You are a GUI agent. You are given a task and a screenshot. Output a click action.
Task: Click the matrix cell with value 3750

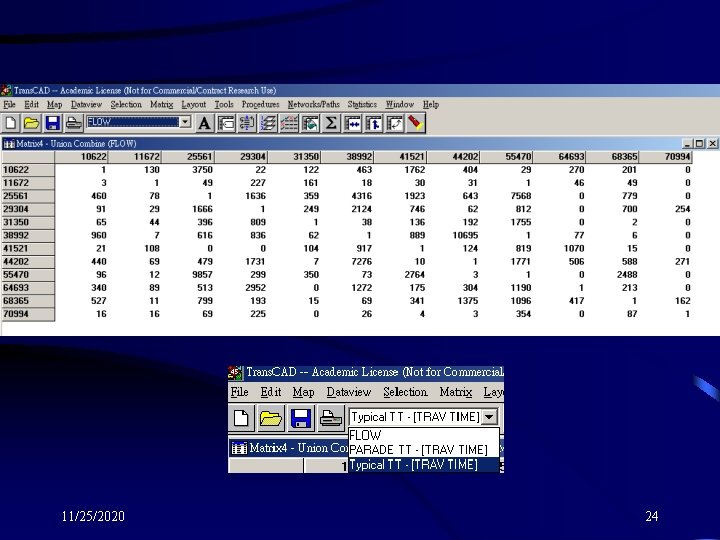(202, 170)
